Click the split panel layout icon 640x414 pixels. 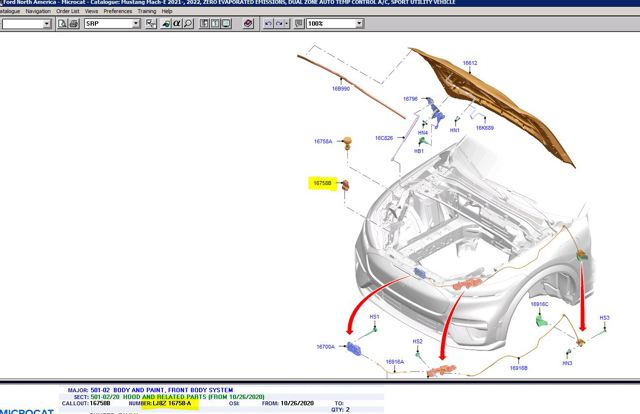pyautogui.click(x=215, y=24)
